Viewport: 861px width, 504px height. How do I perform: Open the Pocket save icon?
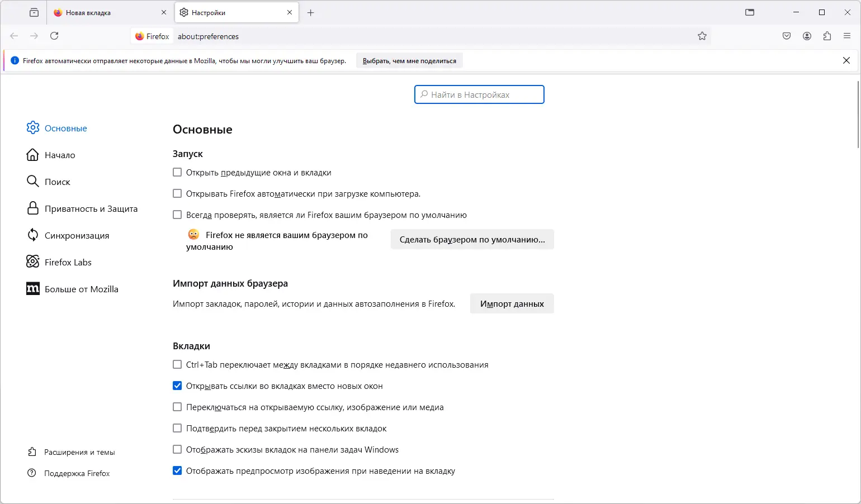tap(787, 36)
